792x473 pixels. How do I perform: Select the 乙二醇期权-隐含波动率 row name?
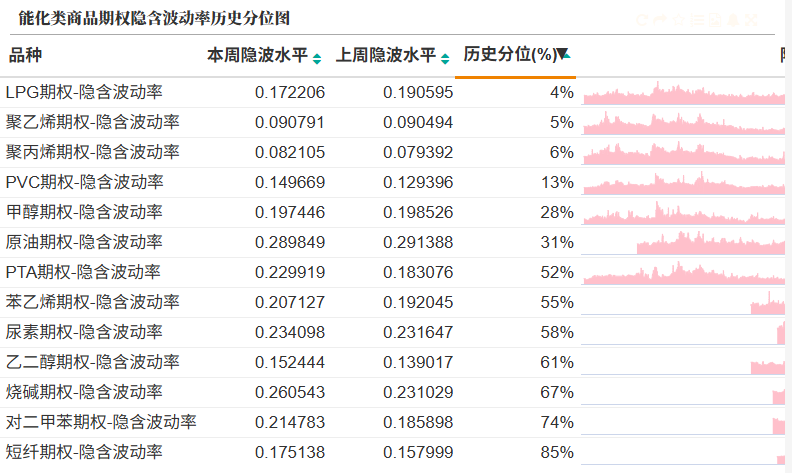[92, 362]
